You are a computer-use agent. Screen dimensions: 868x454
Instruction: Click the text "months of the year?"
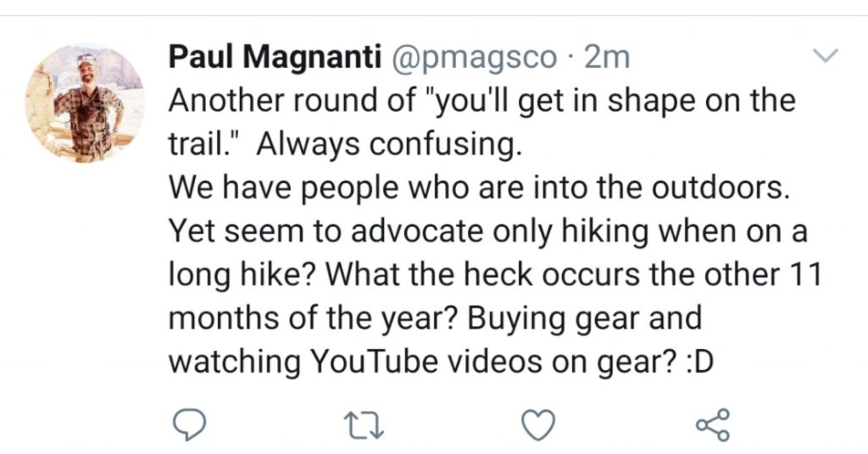point(303,318)
